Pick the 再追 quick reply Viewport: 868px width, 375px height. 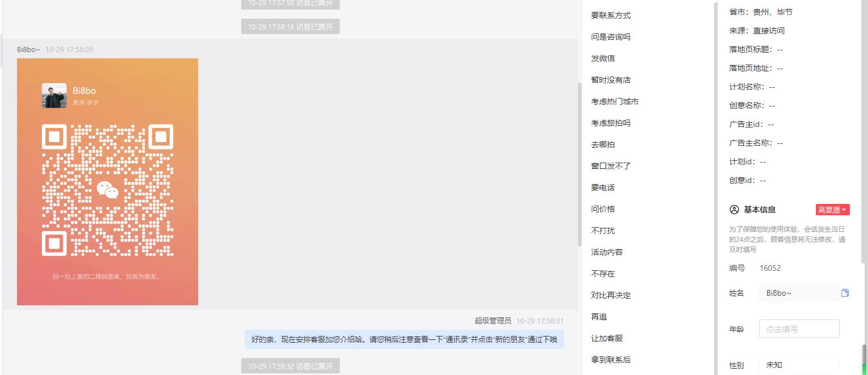tap(599, 317)
